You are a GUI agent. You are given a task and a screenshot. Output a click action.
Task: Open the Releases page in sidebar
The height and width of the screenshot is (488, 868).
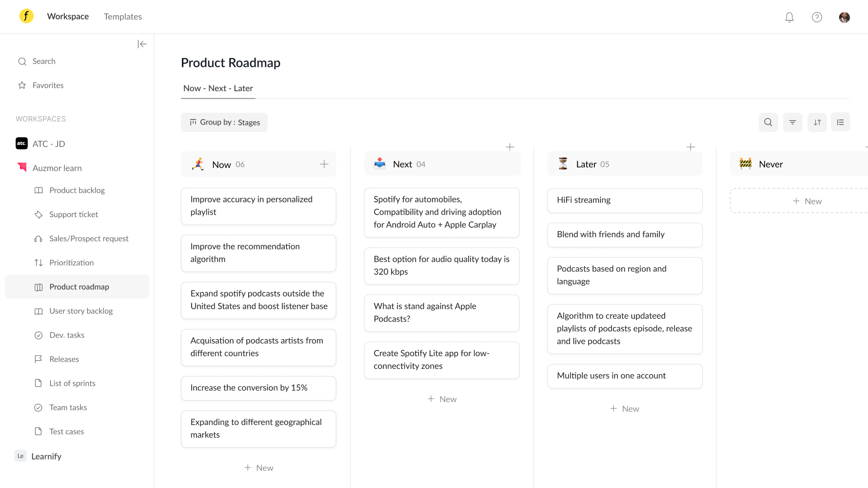tap(64, 360)
